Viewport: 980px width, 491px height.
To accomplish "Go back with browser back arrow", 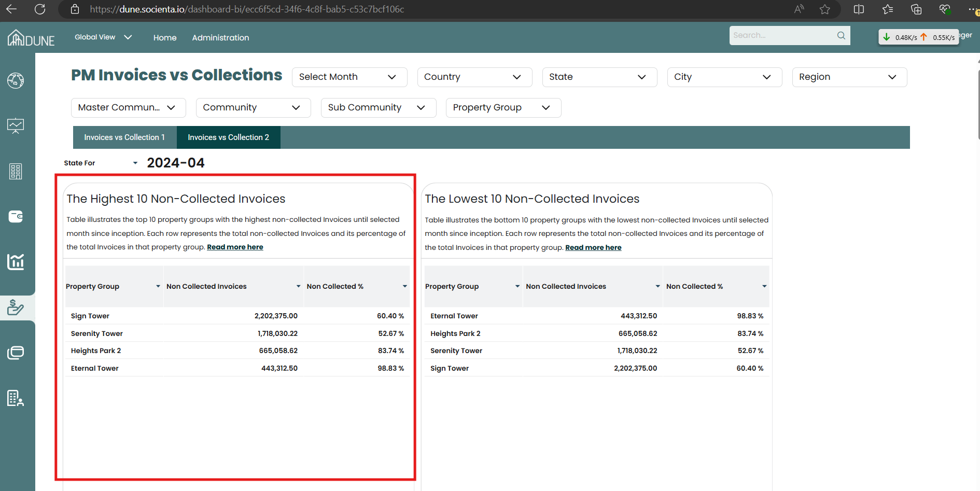I will [x=11, y=9].
